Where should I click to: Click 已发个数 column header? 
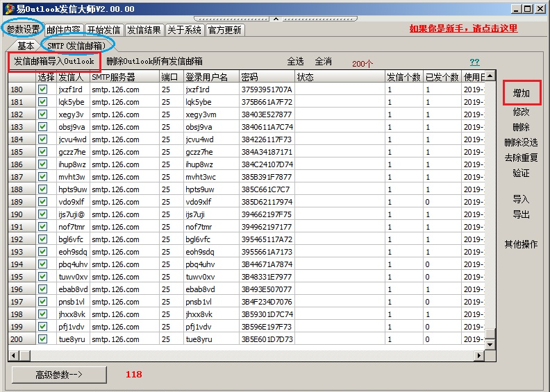point(442,77)
